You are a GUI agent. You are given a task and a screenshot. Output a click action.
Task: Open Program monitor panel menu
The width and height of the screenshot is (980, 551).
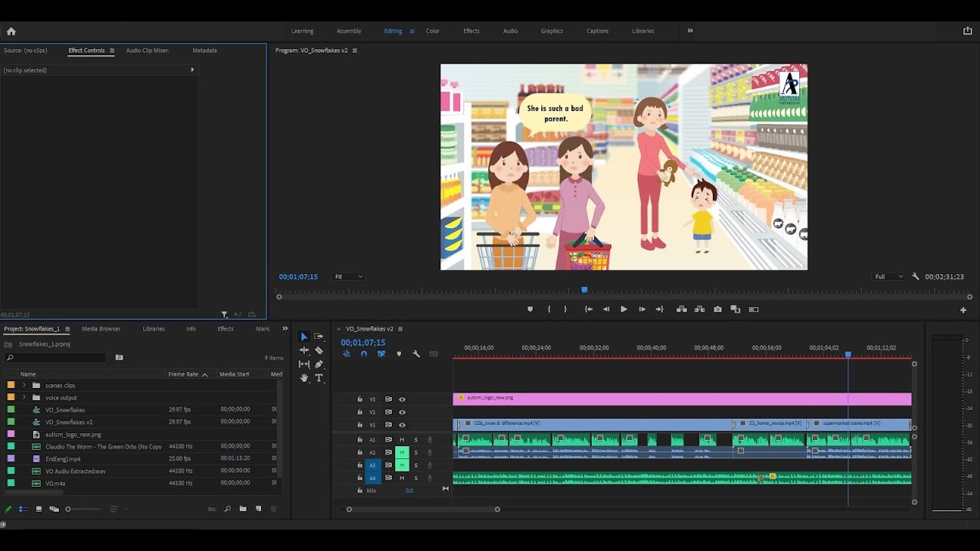[354, 51]
